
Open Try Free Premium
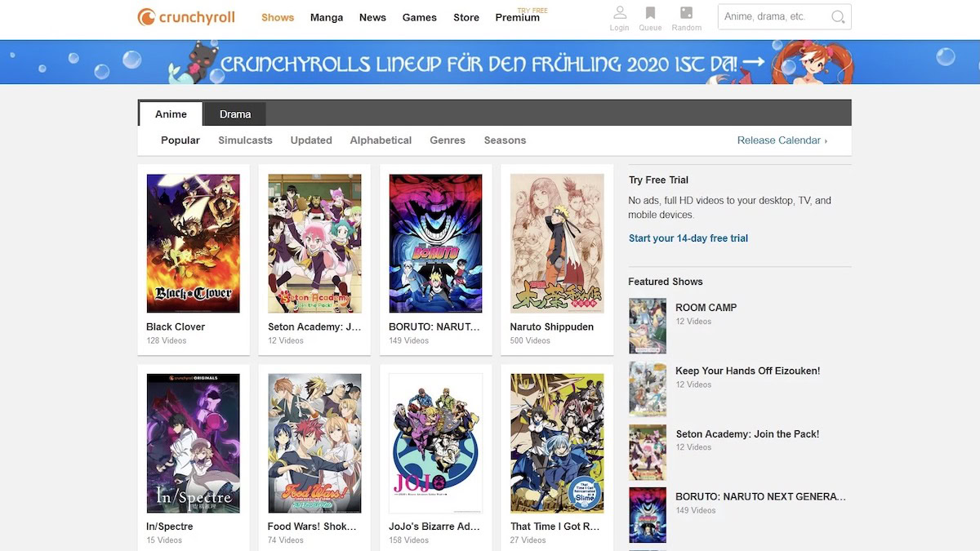pyautogui.click(x=518, y=16)
